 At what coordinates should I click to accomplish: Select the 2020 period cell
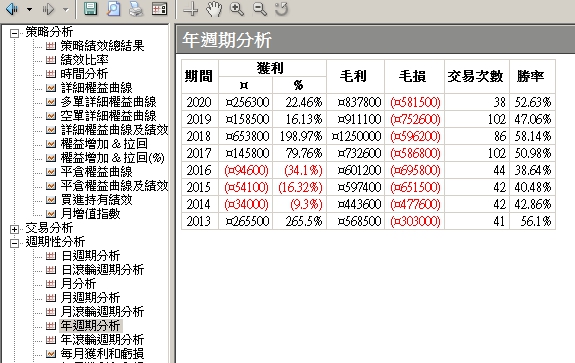click(200, 102)
